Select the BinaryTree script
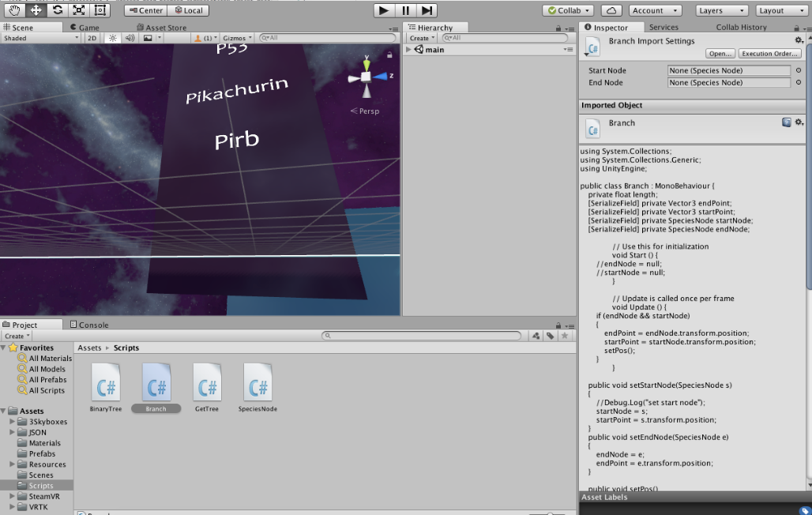The height and width of the screenshot is (515, 812). (x=106, y=388)
